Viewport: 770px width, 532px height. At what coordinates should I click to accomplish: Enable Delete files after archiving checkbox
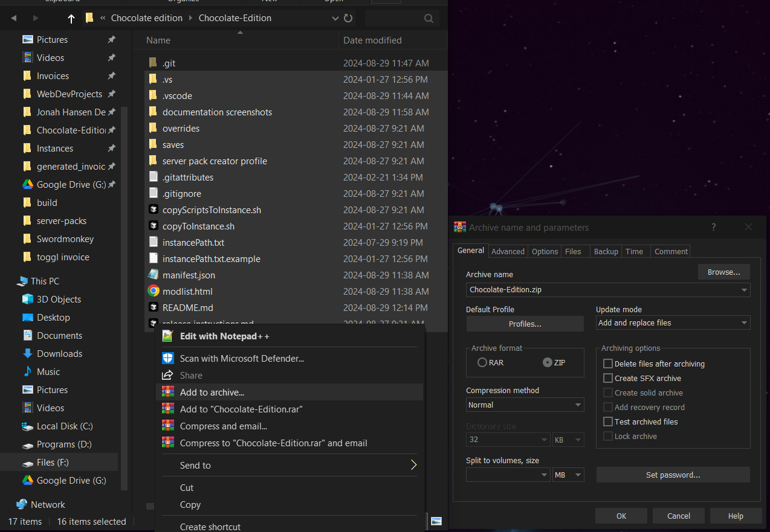tap(608, 364)
